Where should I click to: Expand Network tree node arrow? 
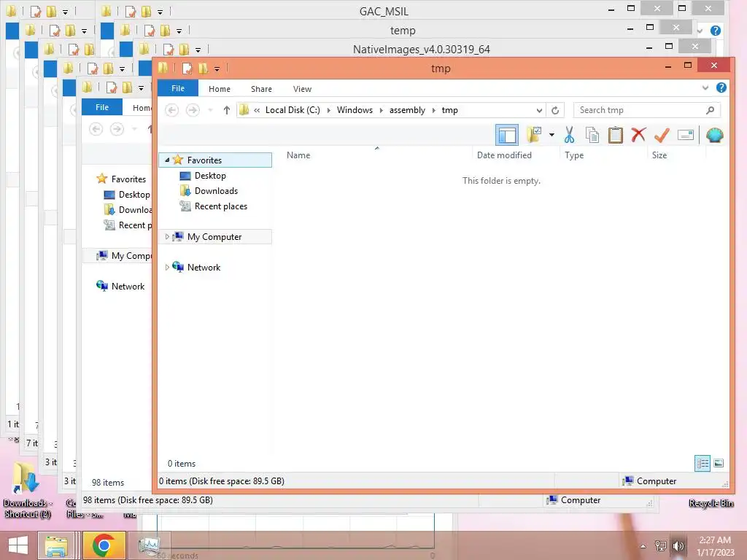[x=167, y=267]
